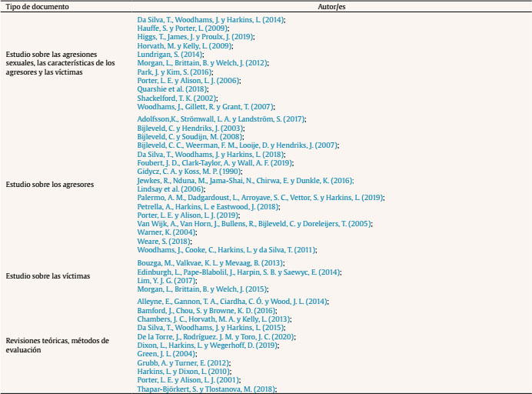The image size is (532, 394).
Task: Follow Palermo, Dadgardoust, Arroyave (2019) citation
Action: [x=260, y=198]
